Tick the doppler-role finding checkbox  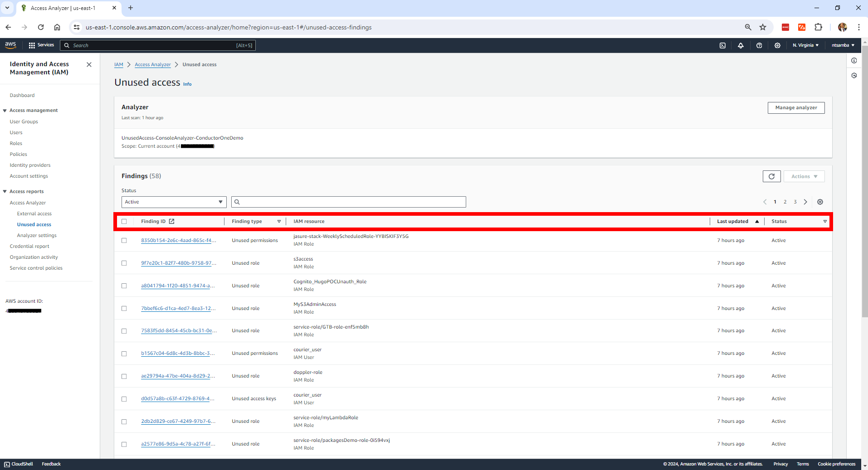[x=124, y=377]
